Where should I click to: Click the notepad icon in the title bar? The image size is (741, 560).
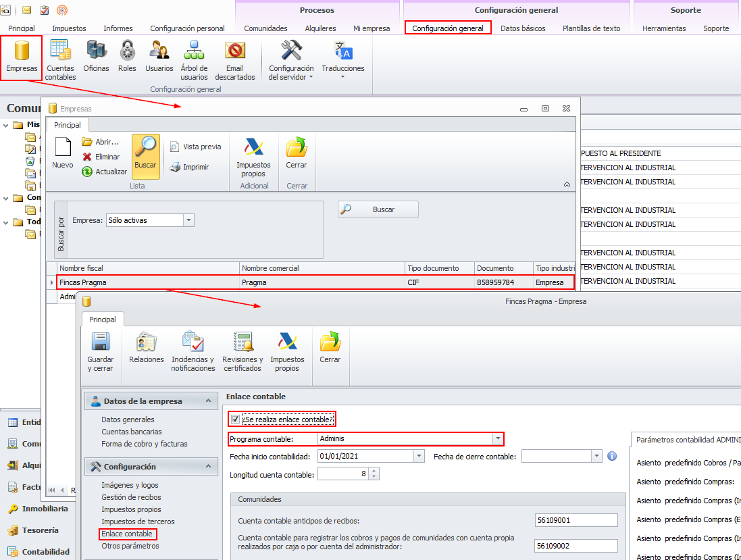tap(45, 10)
